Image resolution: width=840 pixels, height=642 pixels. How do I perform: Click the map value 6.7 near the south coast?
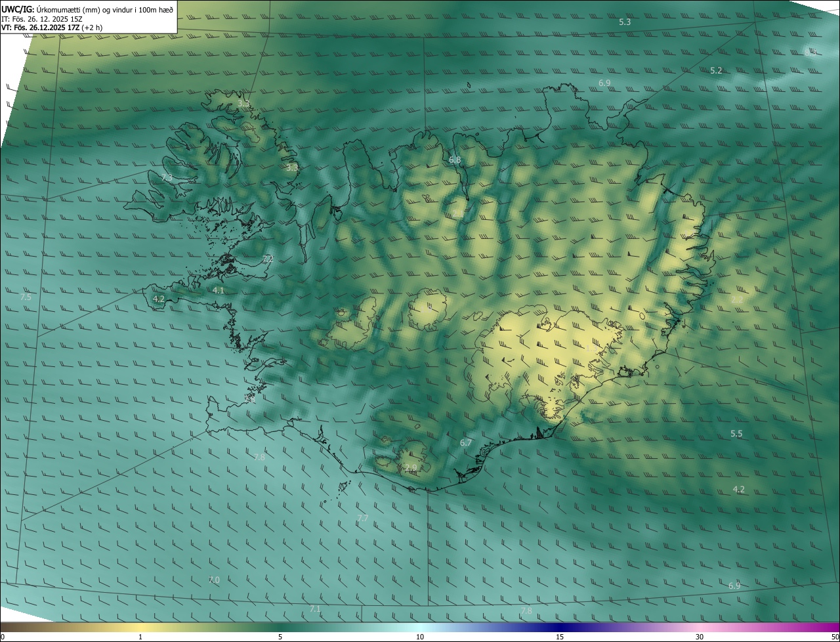coord(466,443)
